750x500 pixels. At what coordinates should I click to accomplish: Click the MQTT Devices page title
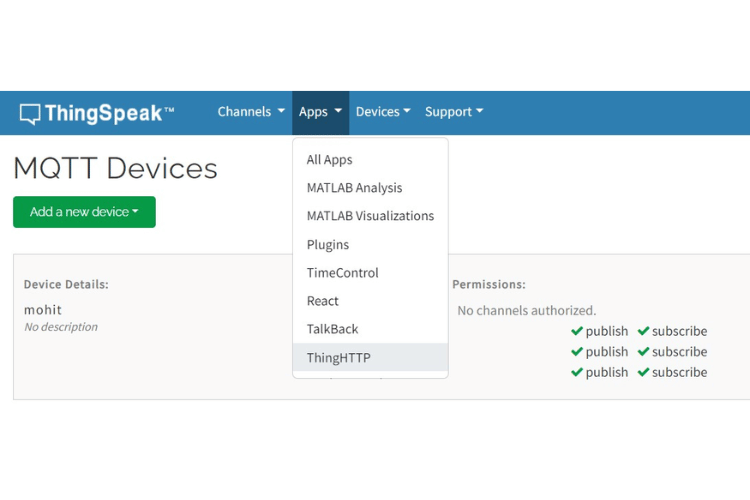pos(115,168)
